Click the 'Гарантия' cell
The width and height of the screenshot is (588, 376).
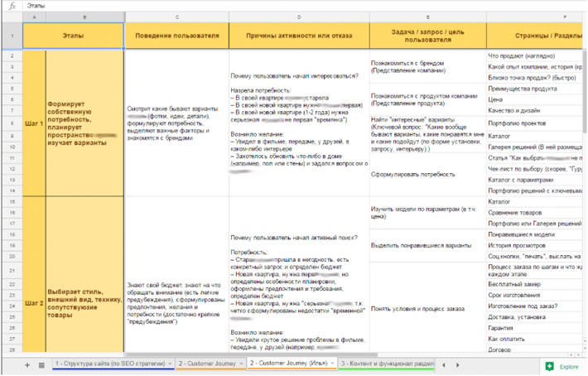[x=534, y=328]
